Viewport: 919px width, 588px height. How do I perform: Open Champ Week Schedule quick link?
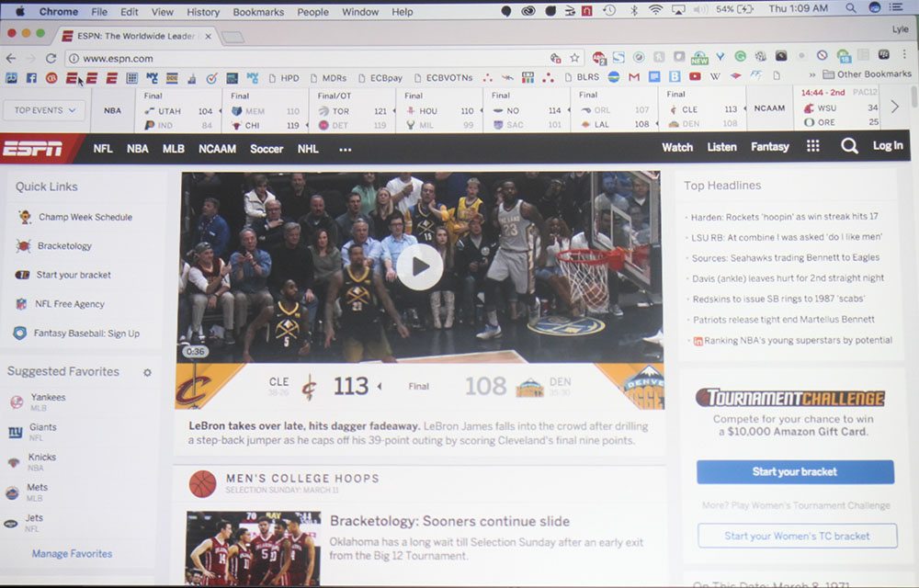coord(85,217)
